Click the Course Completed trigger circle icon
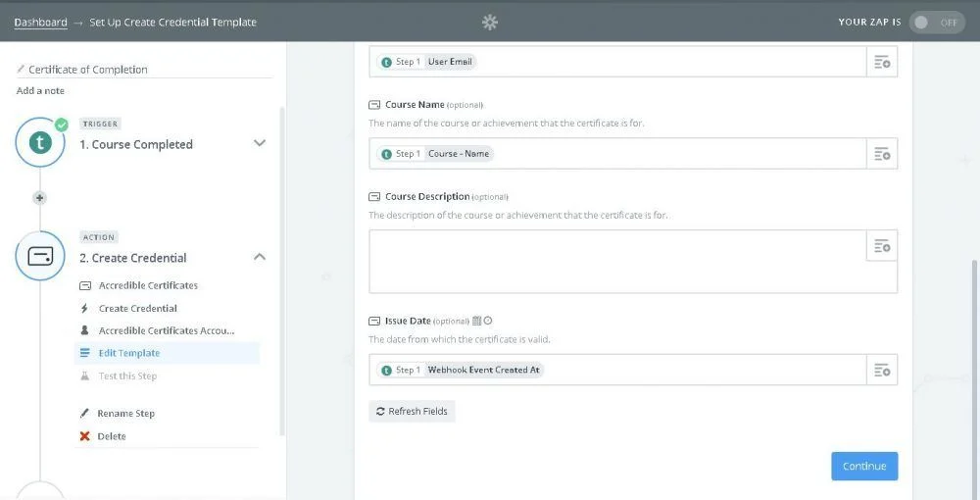 40,143
